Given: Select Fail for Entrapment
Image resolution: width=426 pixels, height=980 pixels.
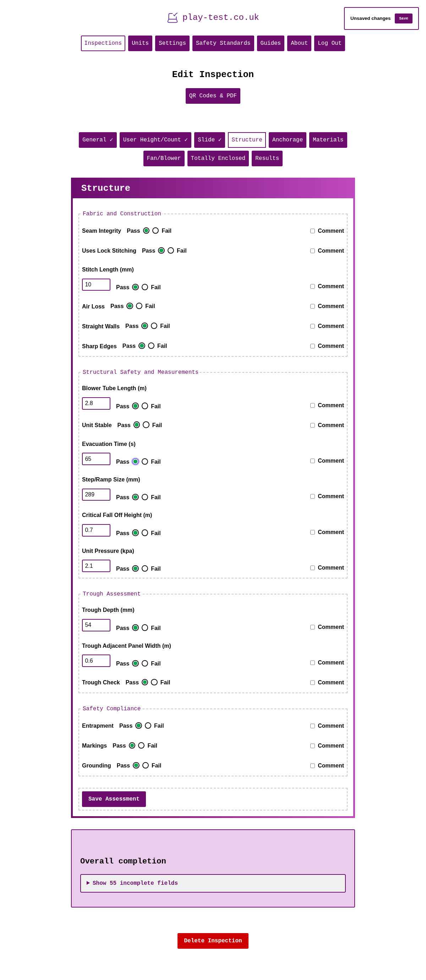Looking at the screenshot, I should (x=148, y=726).
